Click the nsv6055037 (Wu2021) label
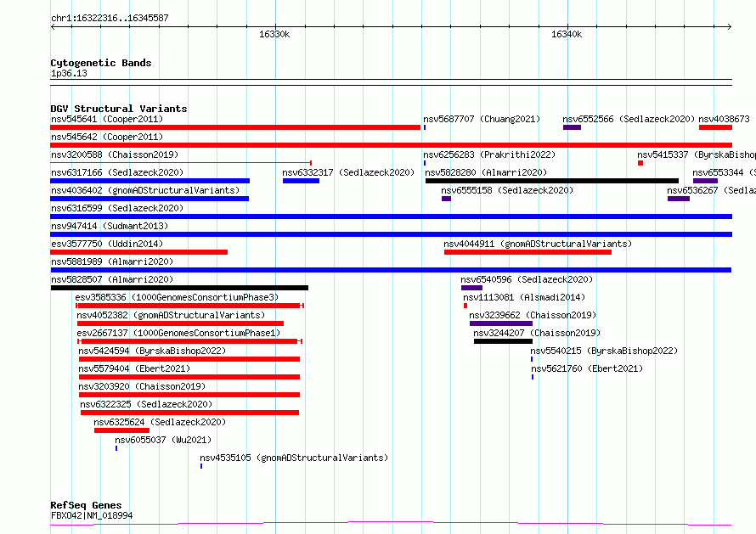Image resolution: width=756 pixels, height=534 pixels. click(x=163, y=440)
